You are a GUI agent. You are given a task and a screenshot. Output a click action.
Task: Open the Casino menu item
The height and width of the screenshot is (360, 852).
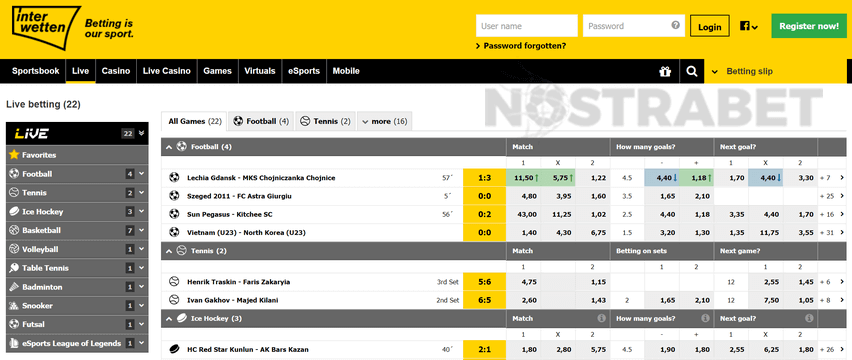(x=116, y=71)
